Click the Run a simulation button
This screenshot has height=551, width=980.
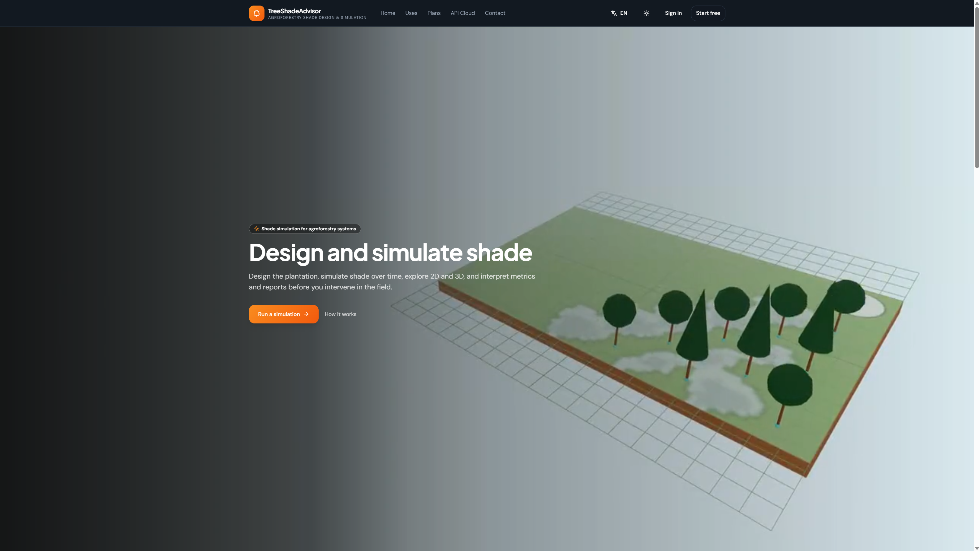(283, 314)
